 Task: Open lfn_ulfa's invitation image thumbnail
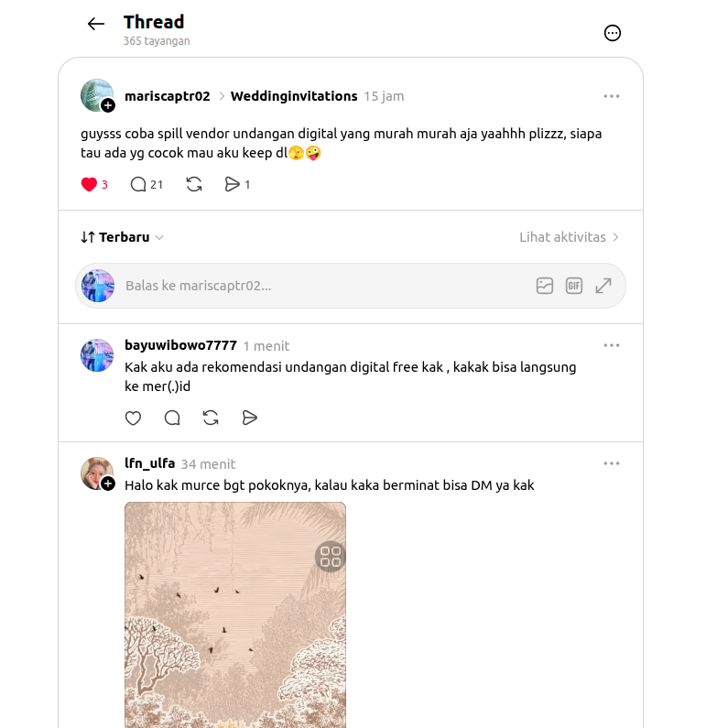(x=235, y=614)
